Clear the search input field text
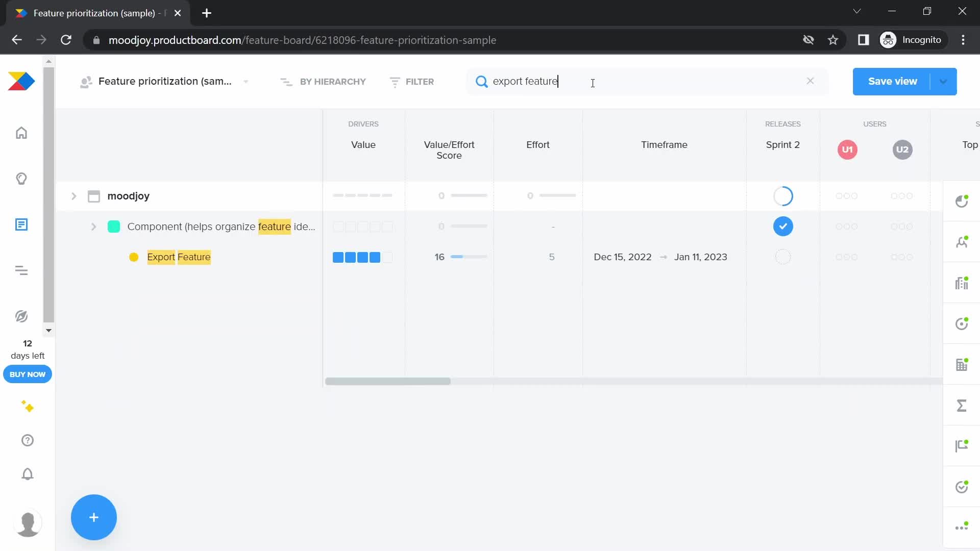The width and height of the screenshot is (980, 551). point(811,81)
